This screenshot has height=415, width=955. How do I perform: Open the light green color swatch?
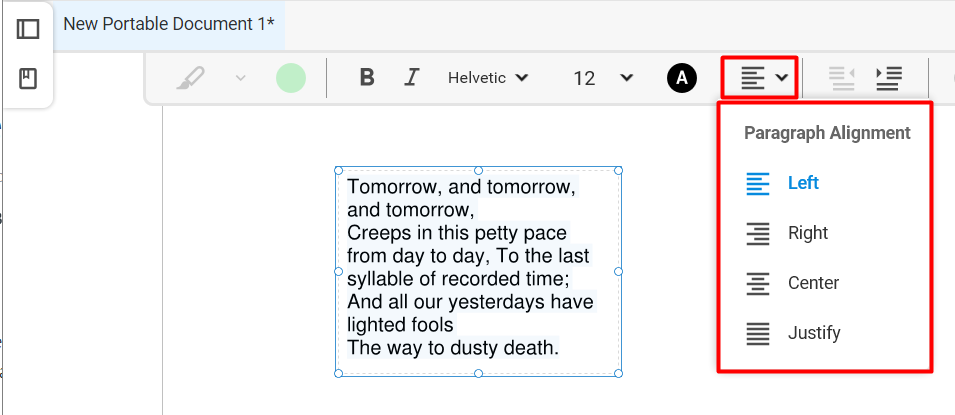(x=291, y=78)
